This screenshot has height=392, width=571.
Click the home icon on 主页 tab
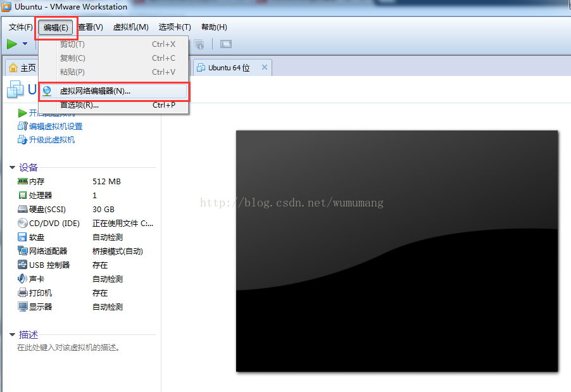point(13,67)
